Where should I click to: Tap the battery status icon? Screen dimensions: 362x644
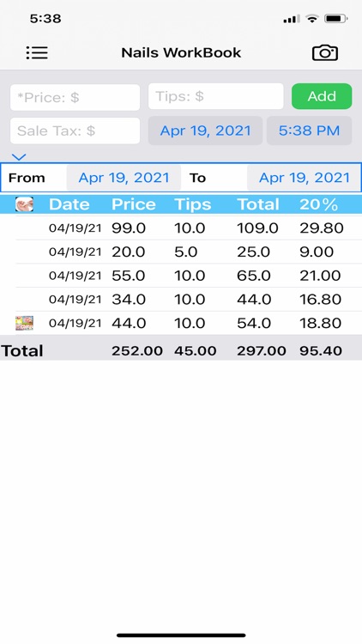point(336,19)
